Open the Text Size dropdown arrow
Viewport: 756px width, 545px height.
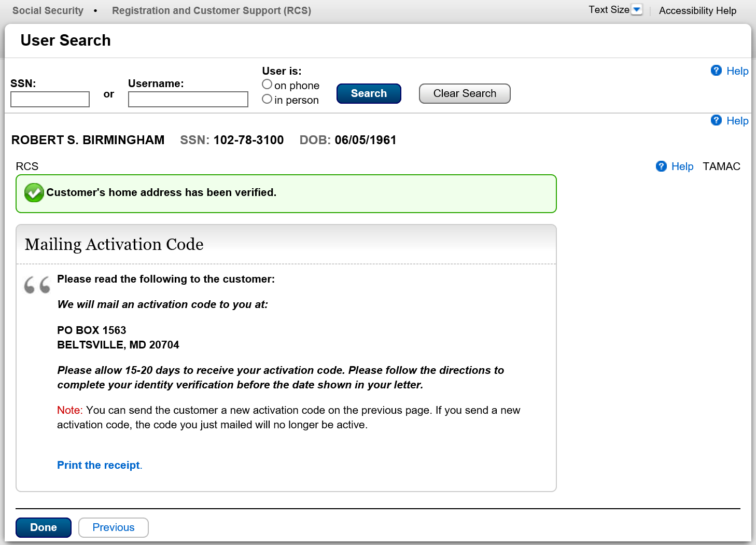[637, 10]
